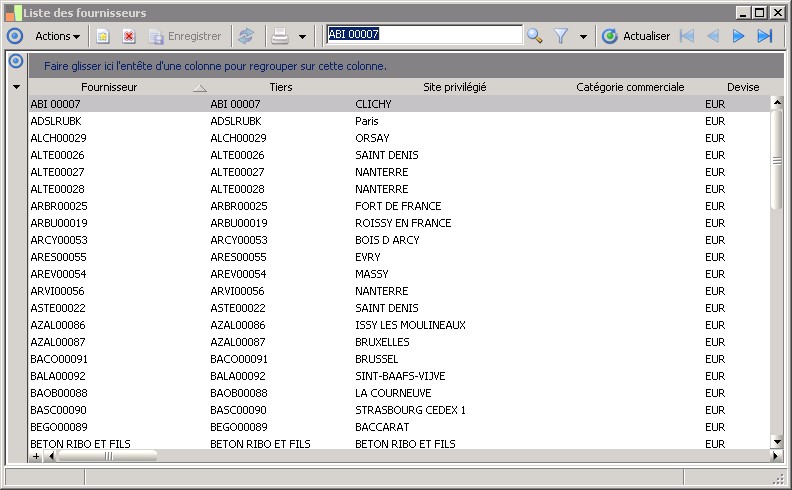Click SINT-BAAFS-VIJVE site cell
Screen dimensions: 792x490
pyautogui.click(x=400, y=376)
